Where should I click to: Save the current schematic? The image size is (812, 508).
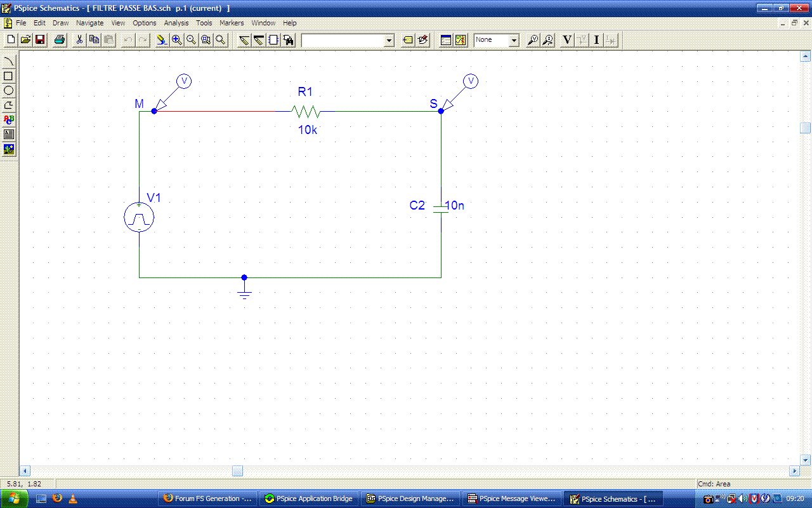tap(40, 40)
